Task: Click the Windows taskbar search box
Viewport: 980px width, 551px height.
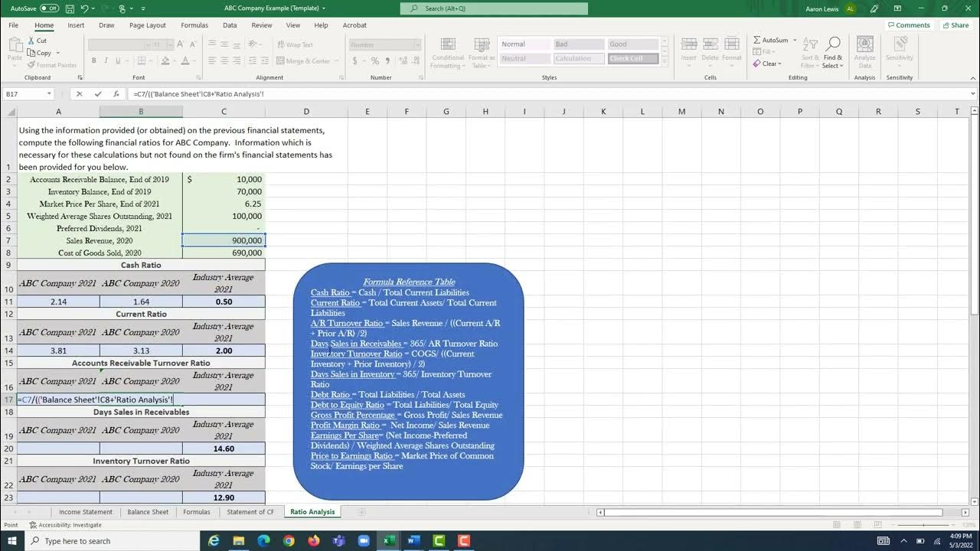Action: (111, 540)
